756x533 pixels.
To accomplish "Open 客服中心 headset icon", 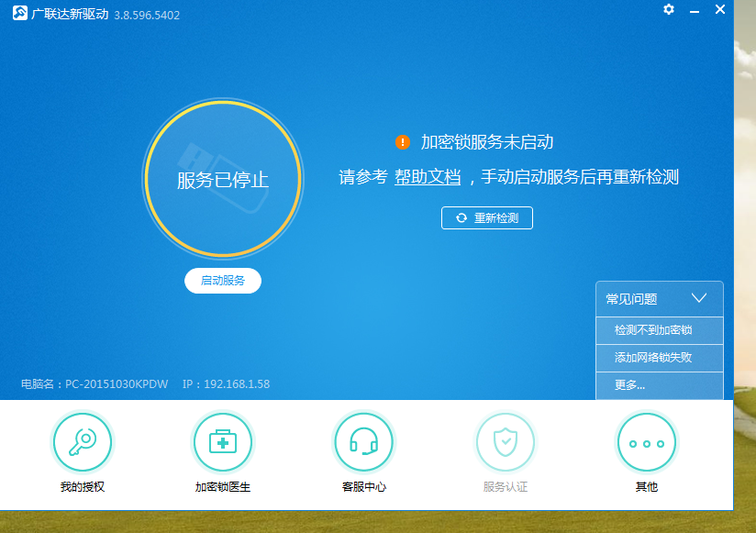I will (x=364, y=442).
